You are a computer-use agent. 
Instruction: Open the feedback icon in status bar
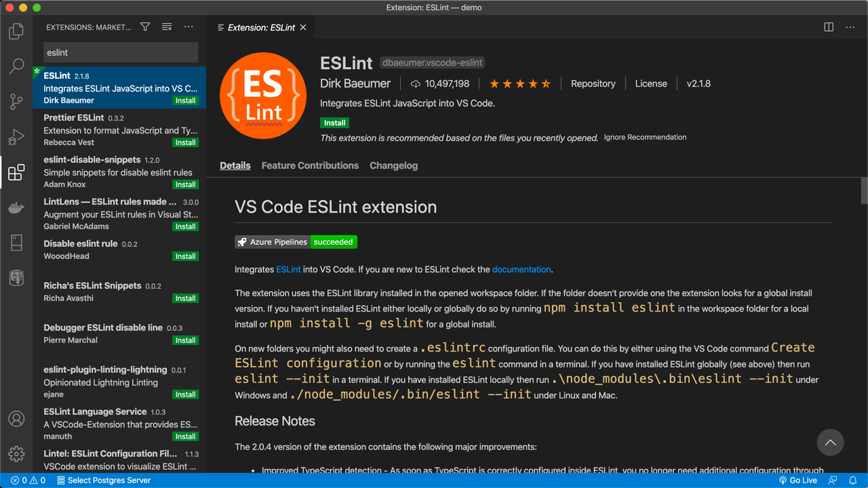[x=833, y=481]
